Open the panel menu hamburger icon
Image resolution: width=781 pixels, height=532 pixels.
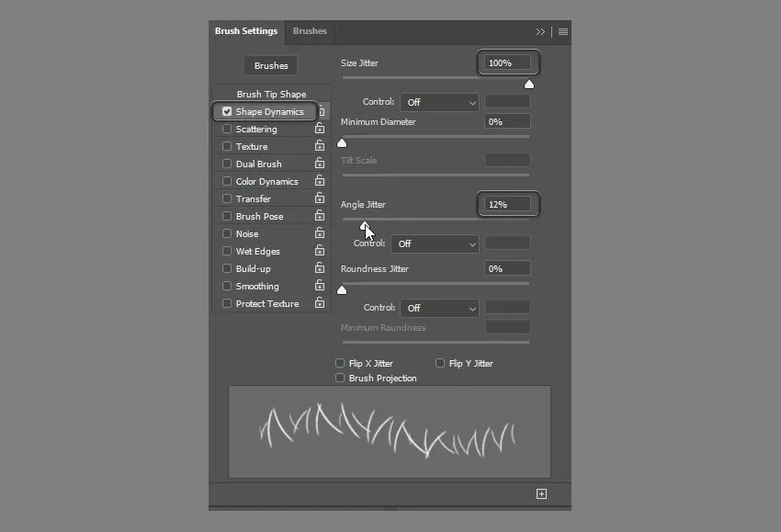pyautogui.click(x=563, y=31)
